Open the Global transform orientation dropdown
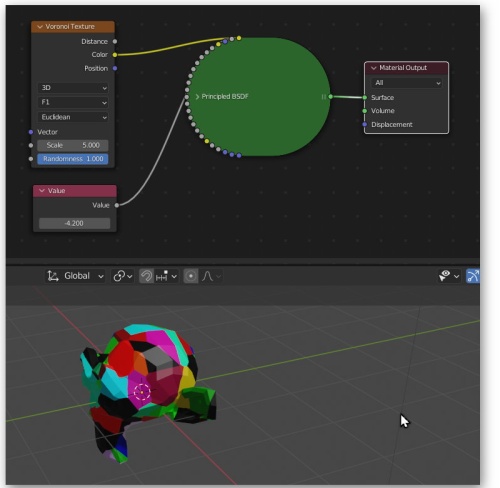This screenshot has width=500, height=488. coord(75,276)
